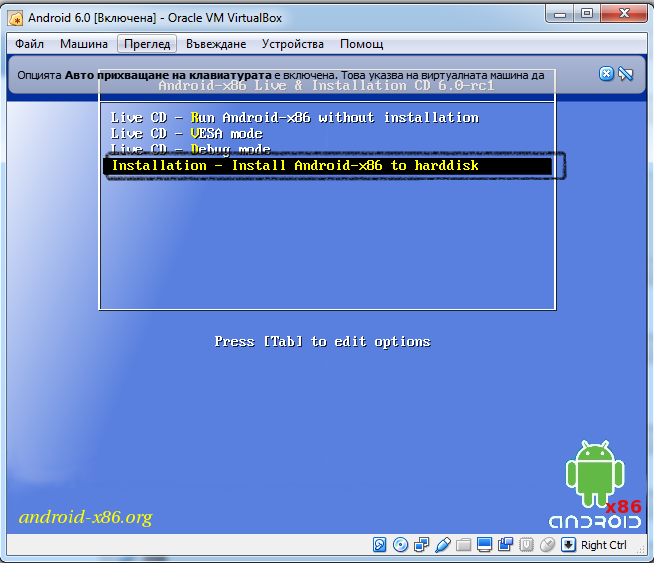The width and height of the screenshot is (654, 563).
Task: Select Live CD VESA mode entry
Action: [186, 133]
